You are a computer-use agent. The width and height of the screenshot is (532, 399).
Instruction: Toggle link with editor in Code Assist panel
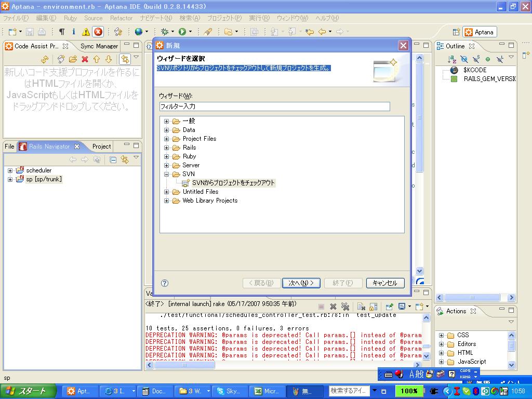(125, 59)
